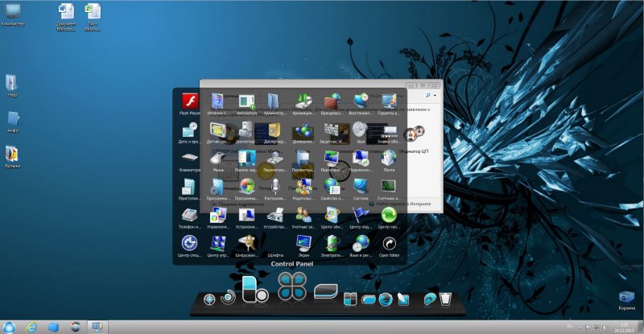Open Дата и время calendar icon
The width and height of the screenshot is (644, 334).
coord(190,130)
